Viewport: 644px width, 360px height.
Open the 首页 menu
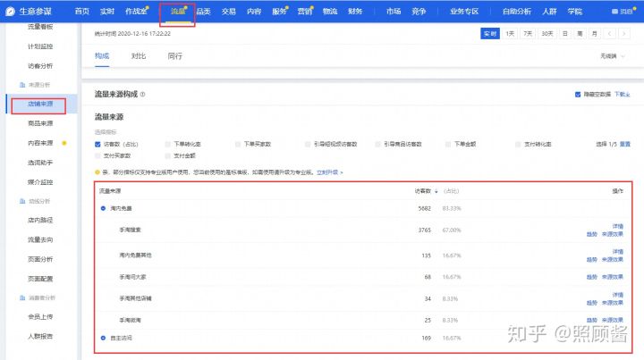click(81, 12)
